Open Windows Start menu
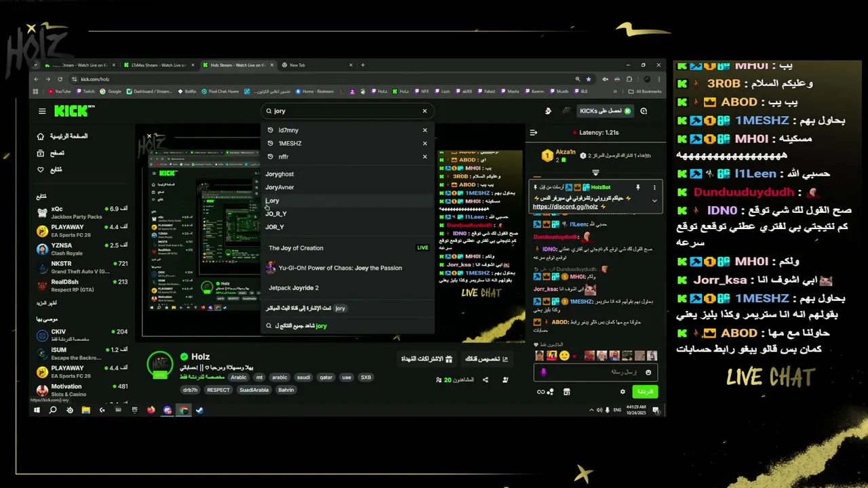This screenshot has width=868, height=488. 37,410
